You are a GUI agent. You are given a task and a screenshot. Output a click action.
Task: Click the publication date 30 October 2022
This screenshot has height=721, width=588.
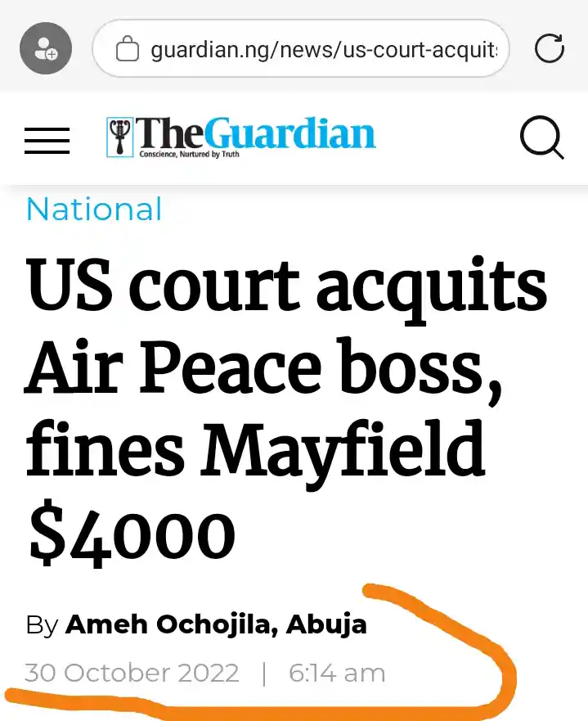tap(131, 673)
